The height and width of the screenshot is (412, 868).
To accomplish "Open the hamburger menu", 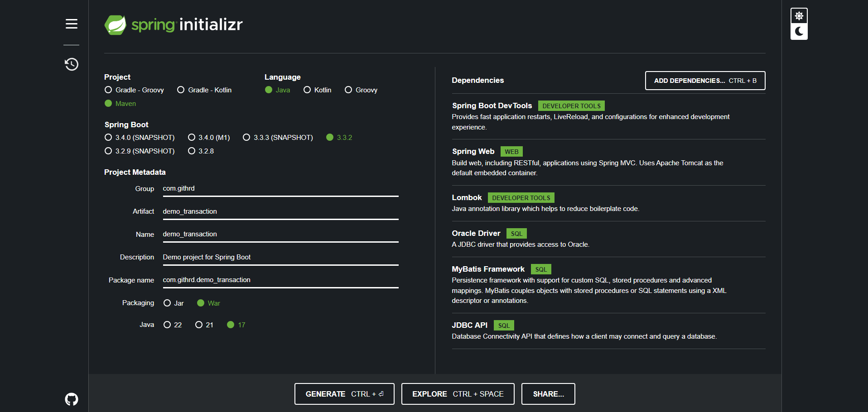I will point(72,24).
